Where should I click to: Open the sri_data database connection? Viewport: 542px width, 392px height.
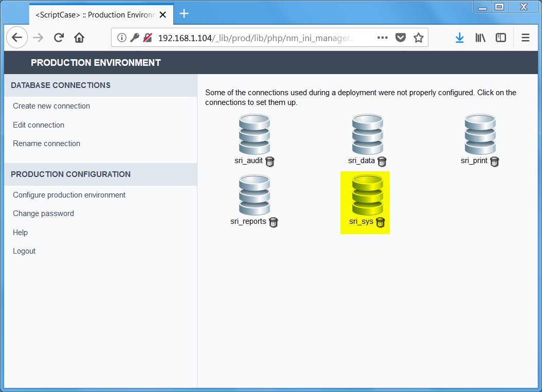point(367,134)
